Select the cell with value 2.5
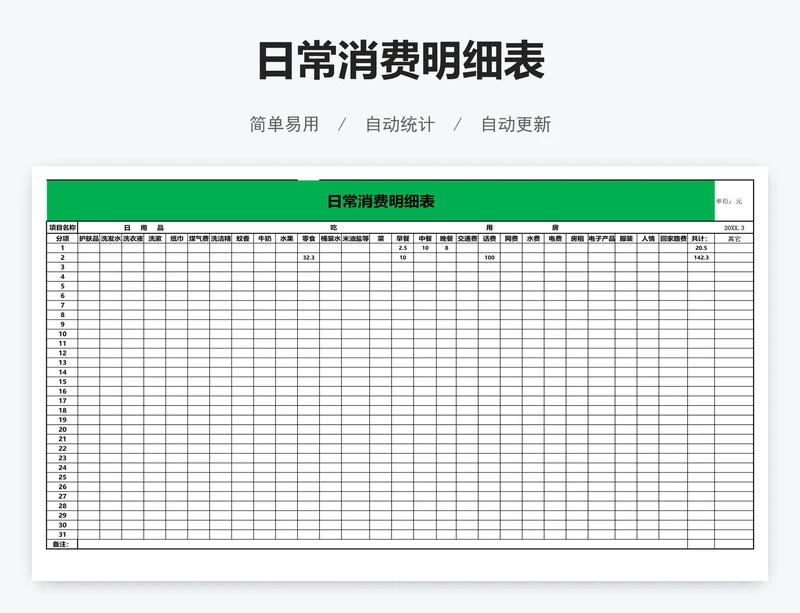Screen dimensions: 800x613 403,248
